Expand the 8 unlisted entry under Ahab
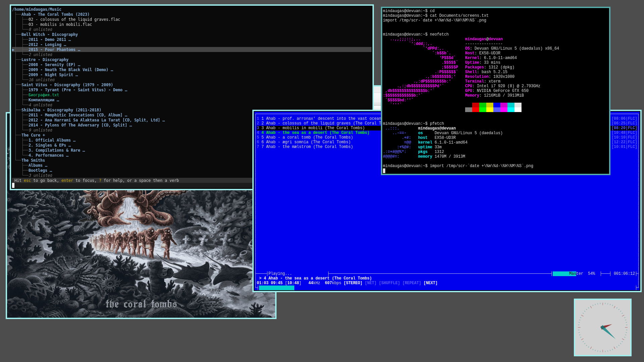 click(x=40, y=30)
